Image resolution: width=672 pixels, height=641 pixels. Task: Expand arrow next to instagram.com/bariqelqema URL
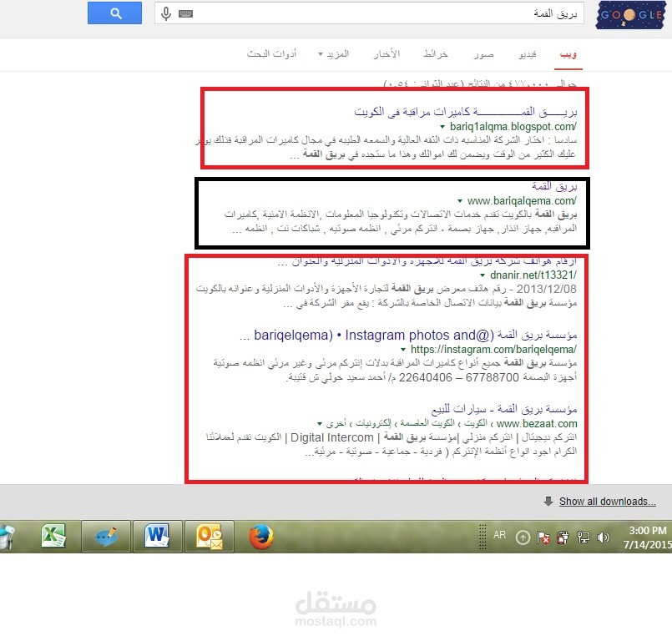403,350
